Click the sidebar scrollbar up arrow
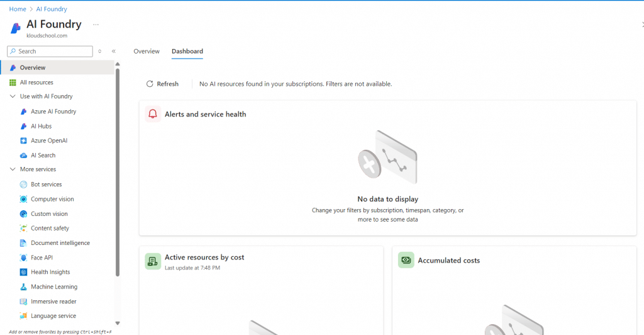This screenshot has width=644, height=335. pyautogui.click(x=118, y=64)
